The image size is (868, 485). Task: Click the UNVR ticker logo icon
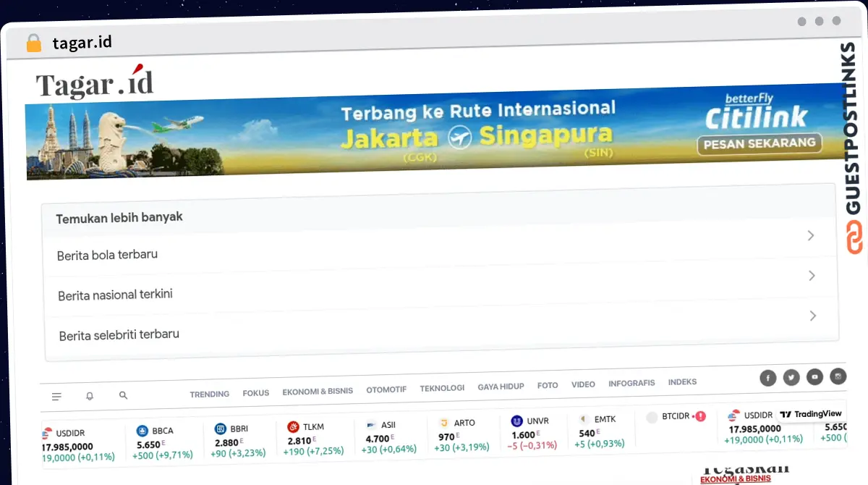[516, 421]
